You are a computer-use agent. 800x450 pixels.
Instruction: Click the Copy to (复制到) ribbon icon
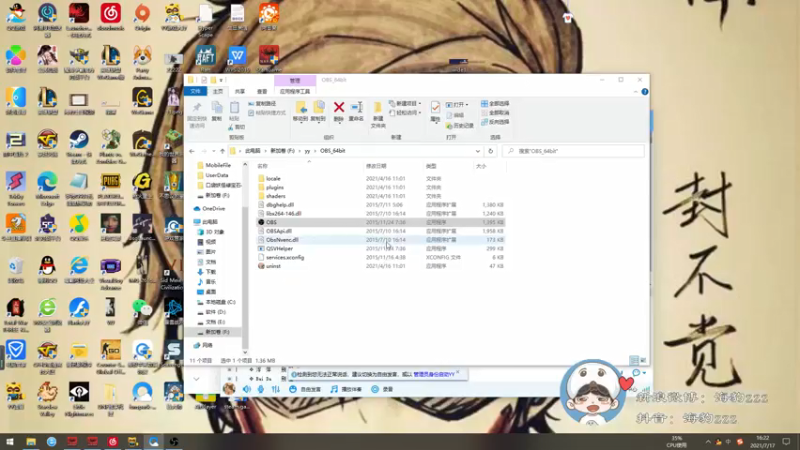click(318, 111)
